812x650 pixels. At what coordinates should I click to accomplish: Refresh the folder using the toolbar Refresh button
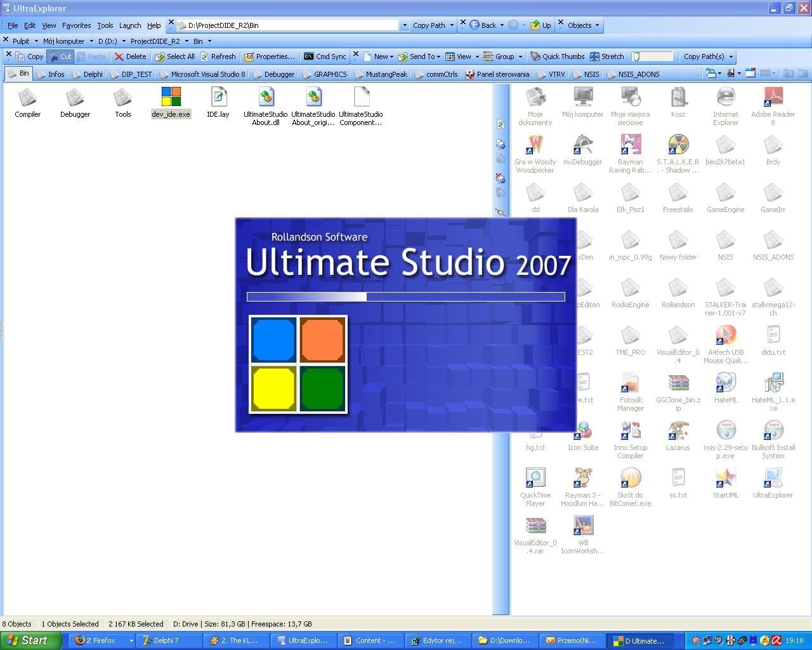pyautogui.click(x=218, y=56)
